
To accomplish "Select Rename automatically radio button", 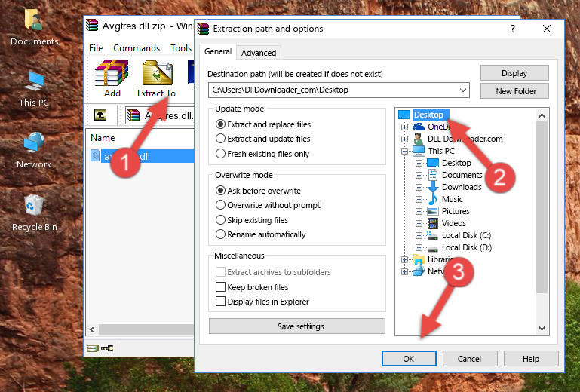I will click(220, 234).
